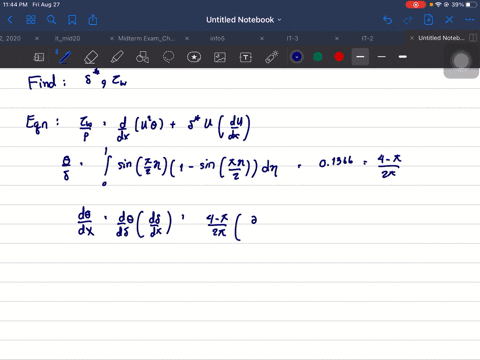Select the Laser pointer tool
480x360 pixels.
[272, 57]
